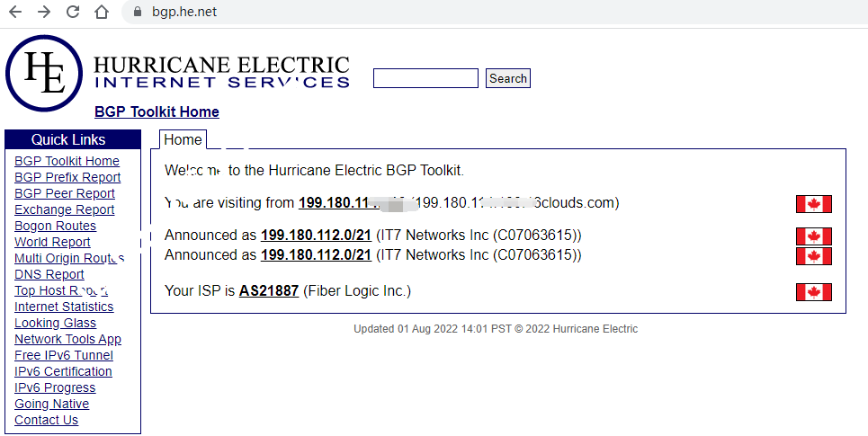Click the browser forward arrow

(x=44, y=13)
